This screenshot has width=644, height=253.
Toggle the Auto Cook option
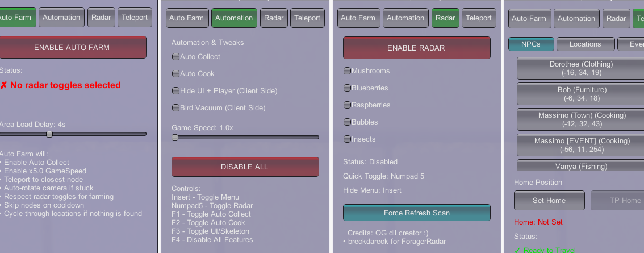[x=175, y=74]
